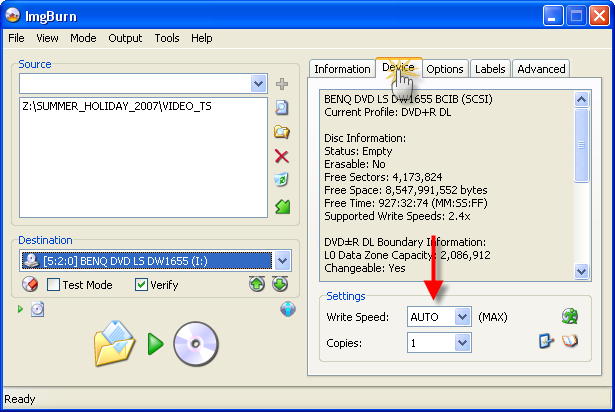This screenshot has width=615, height=412.
Task: Open the Destination drive dropdown
Action: pos(282,261)
